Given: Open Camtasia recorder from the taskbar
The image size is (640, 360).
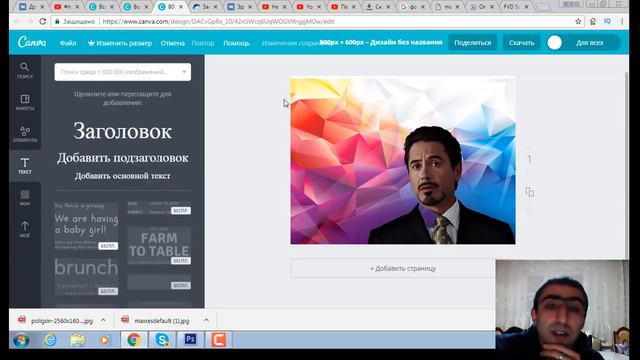Looking at the screenshot, I should coord(218,340).
